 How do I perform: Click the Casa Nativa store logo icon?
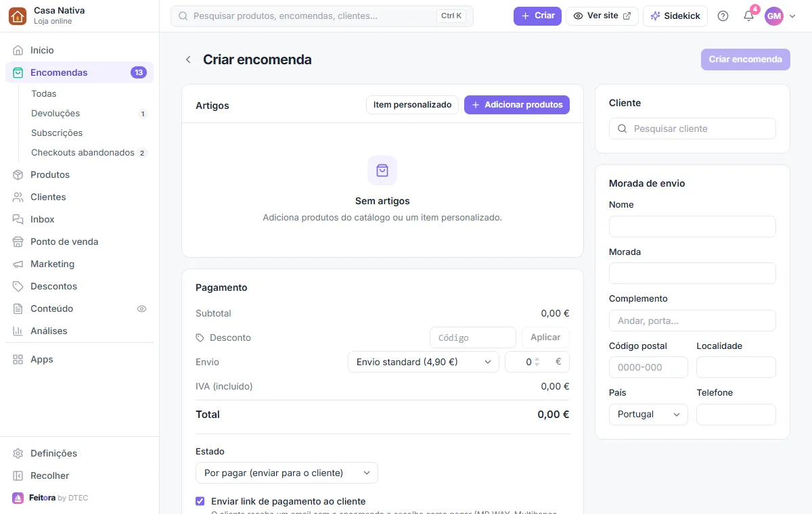pyautogui.click(x=18, y=16)
